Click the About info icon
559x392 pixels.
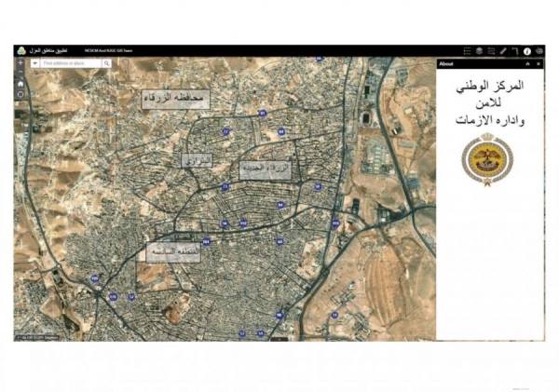527,51
